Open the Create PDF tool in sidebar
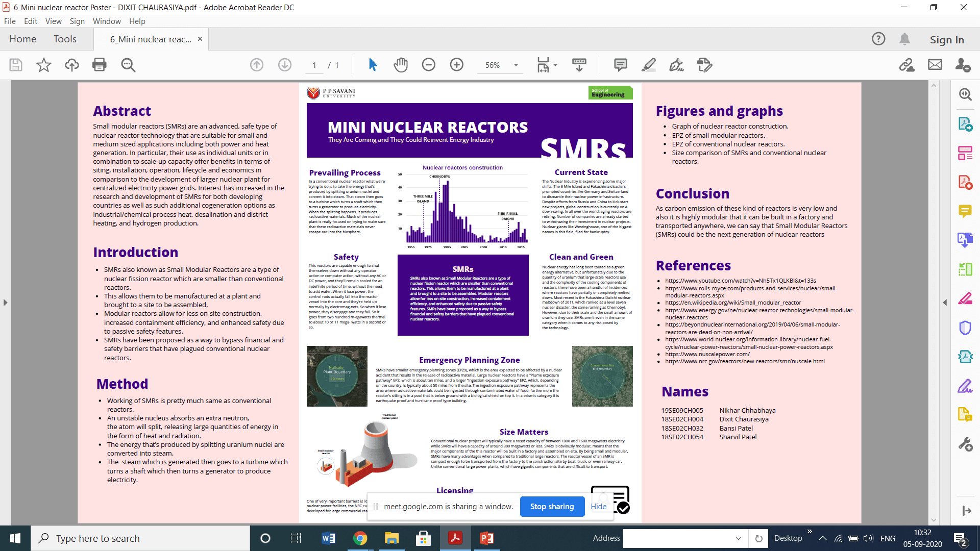The width and height of the screenshot is (980, 551). tap(965, 182)
